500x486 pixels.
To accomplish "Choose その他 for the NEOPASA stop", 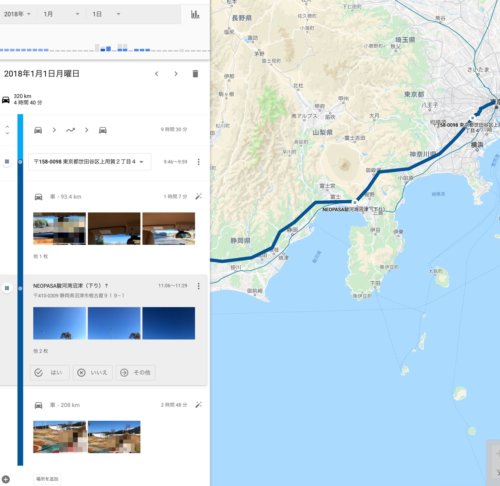I will [135, 372].
